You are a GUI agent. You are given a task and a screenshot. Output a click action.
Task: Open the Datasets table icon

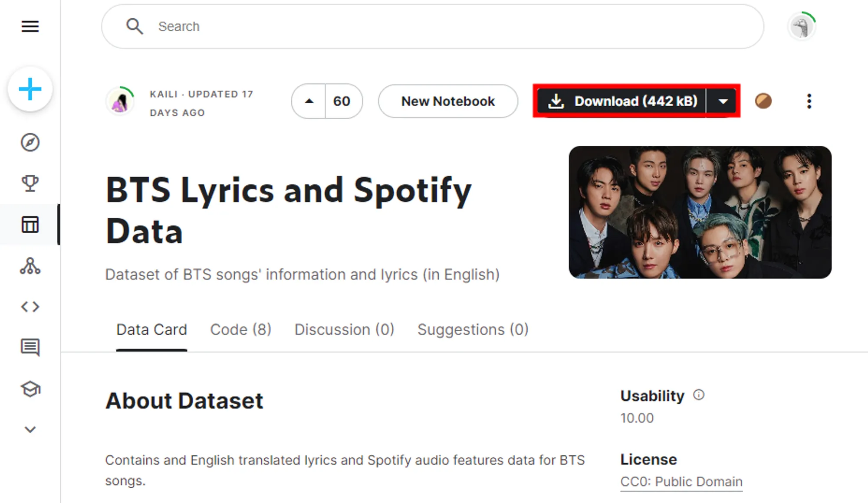tap(30, 225)
